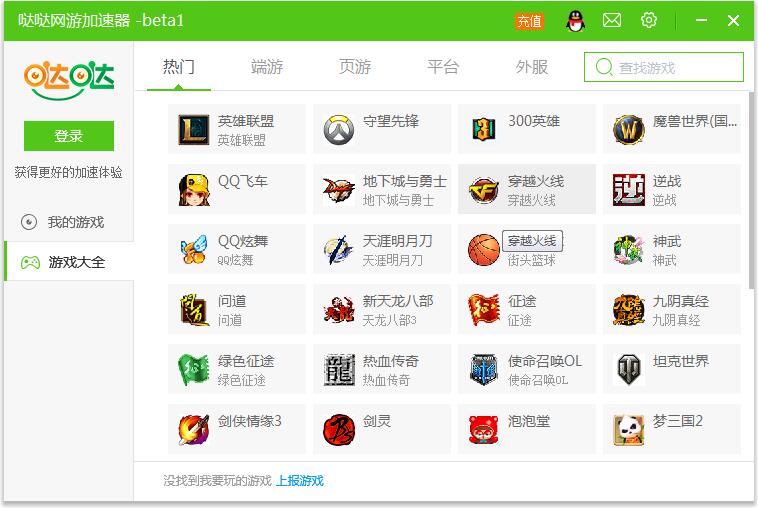Switch to the 端游 tab
Viewport: 758px width, 508px height.
coord(267,67)
